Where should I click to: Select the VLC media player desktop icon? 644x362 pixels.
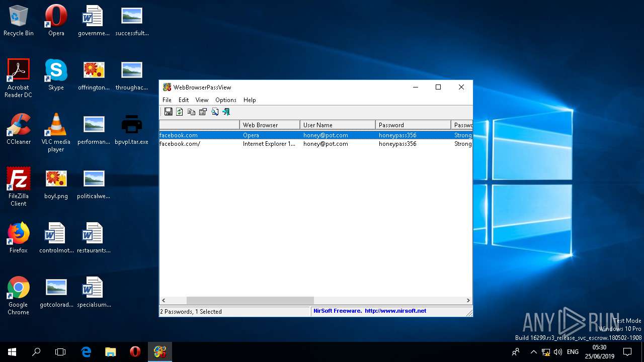[56, 132]
